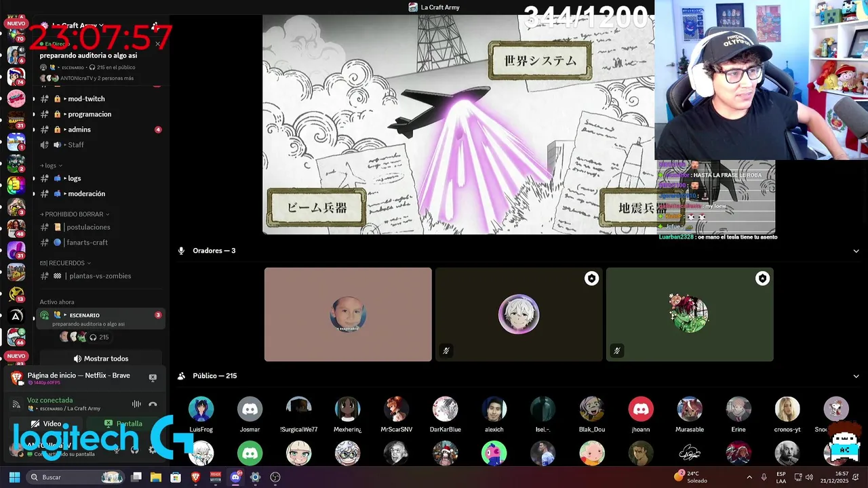Open the Windows Start menu
This screenshot has width=868, height=488.
tap(14, 477)
